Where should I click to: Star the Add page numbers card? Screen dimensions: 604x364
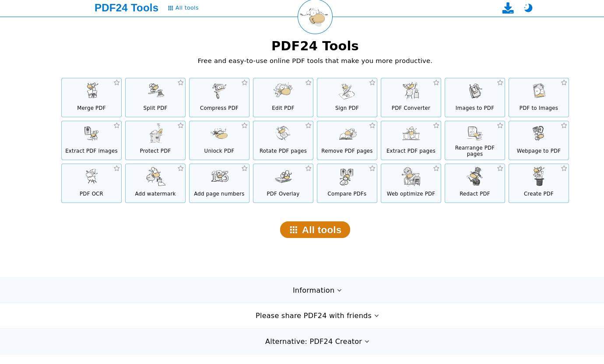click(244, 168)
